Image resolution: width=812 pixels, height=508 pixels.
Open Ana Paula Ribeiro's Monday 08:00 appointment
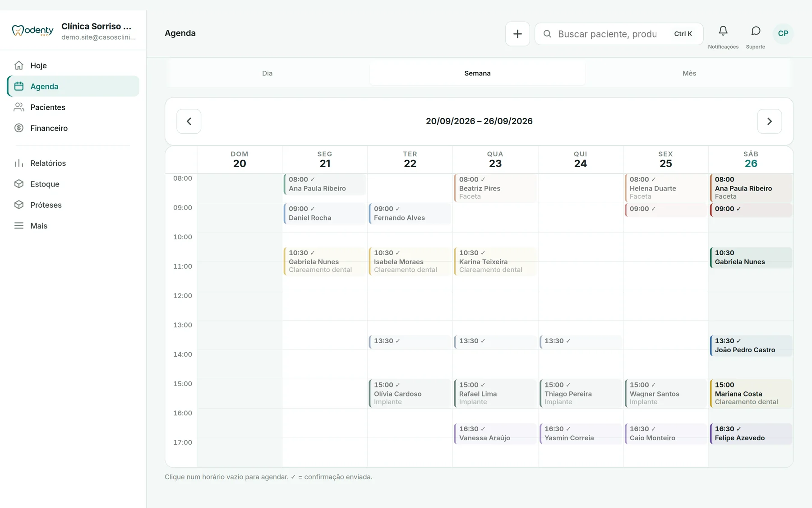click(x=325, y=184)
